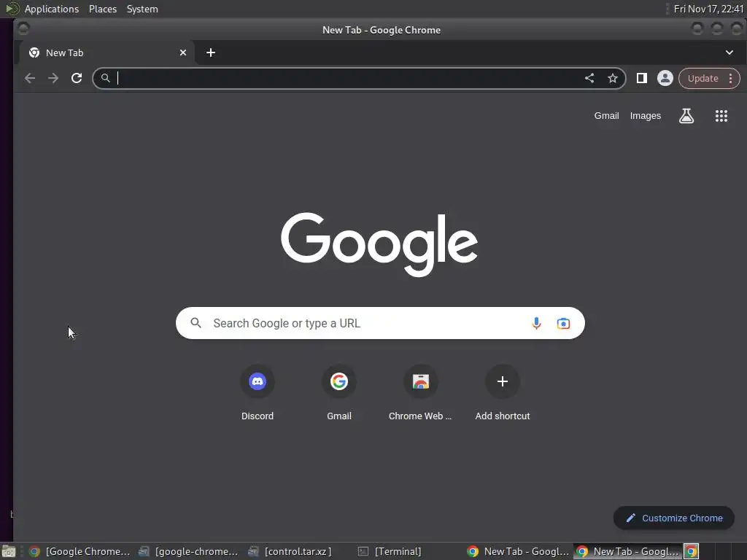Click the Update button
This screenshot has height=560, width=747.
point(703,79)
